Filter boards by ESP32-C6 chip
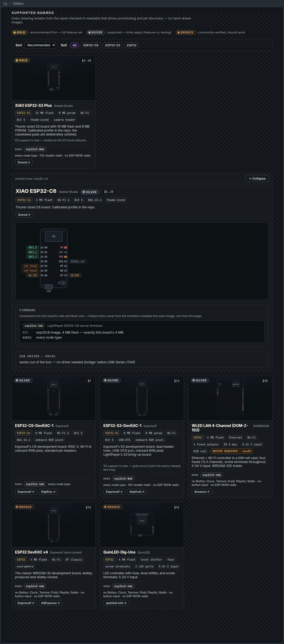 click(91, 45)
